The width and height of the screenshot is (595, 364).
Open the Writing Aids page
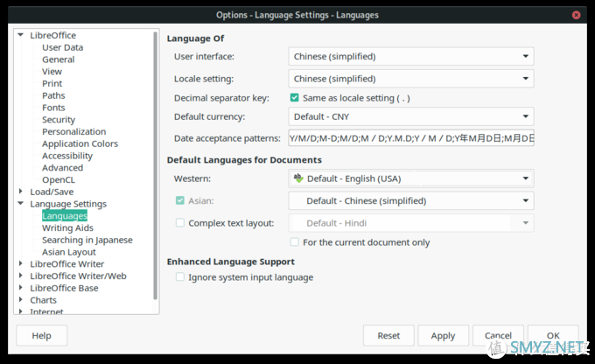(67, 227)
